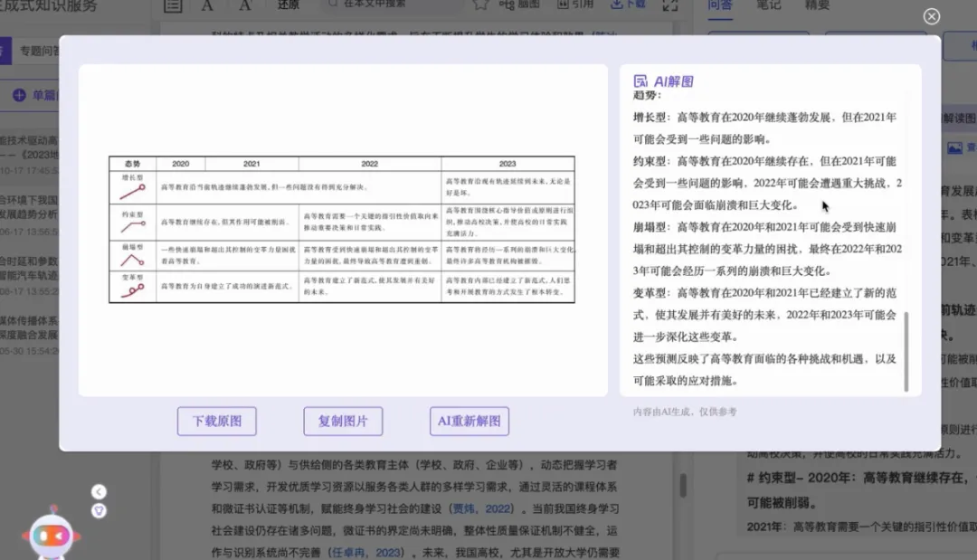The width and height of the screenshot is (977, 560).
Task: Click the star favorite icon in toolbar
Action: tap(480, 5)
